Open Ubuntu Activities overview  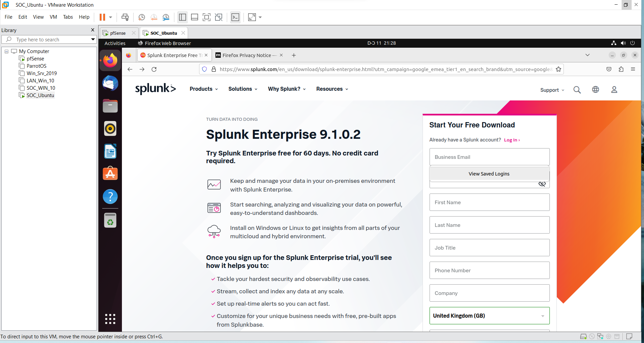pos(115,43)
